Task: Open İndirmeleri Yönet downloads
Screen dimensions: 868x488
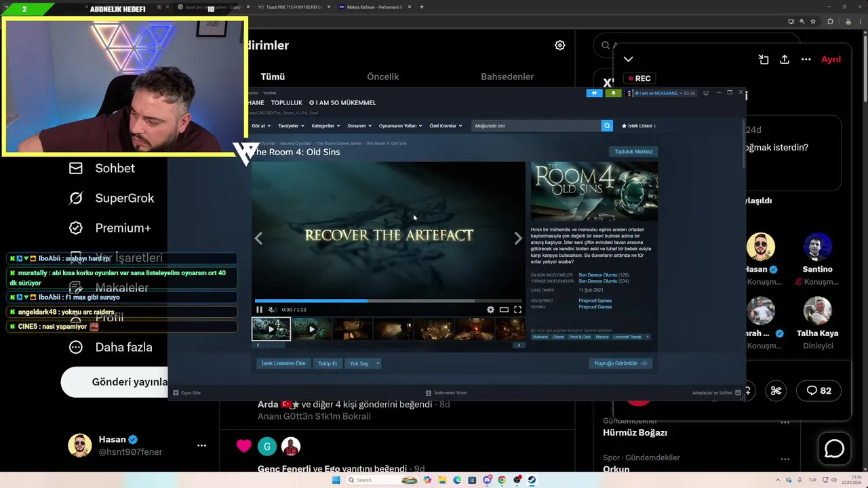Action: pos(446,393)
